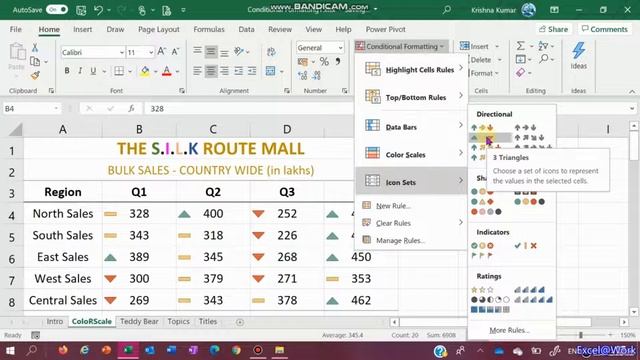Click the Sort & Filter icon
The image size is (640, 360).
point(543,46)
